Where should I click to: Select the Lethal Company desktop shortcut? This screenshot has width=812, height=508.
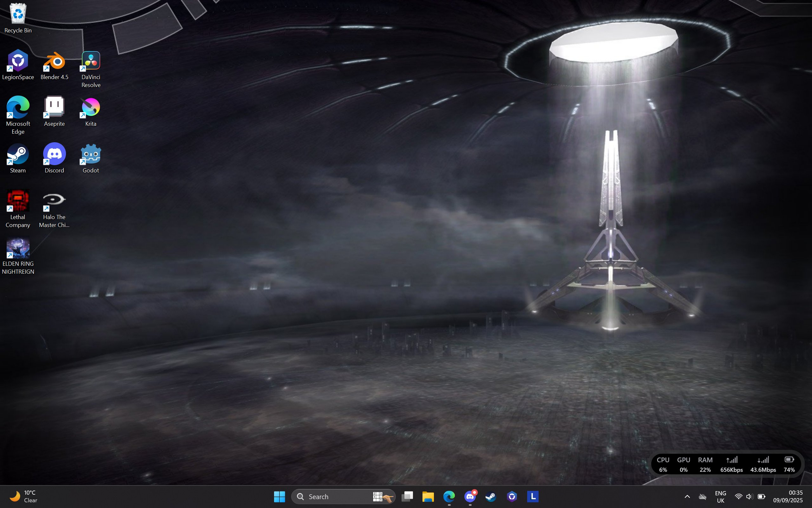click(18, 209)
